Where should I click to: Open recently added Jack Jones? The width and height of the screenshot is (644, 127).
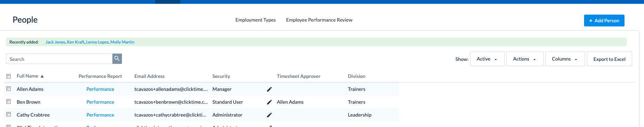(55, 42)
